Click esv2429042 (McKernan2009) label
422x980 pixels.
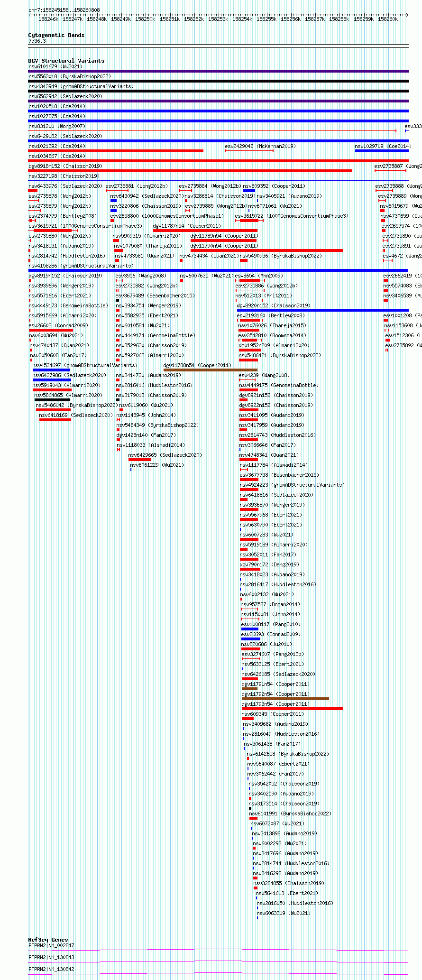point(260,146)
